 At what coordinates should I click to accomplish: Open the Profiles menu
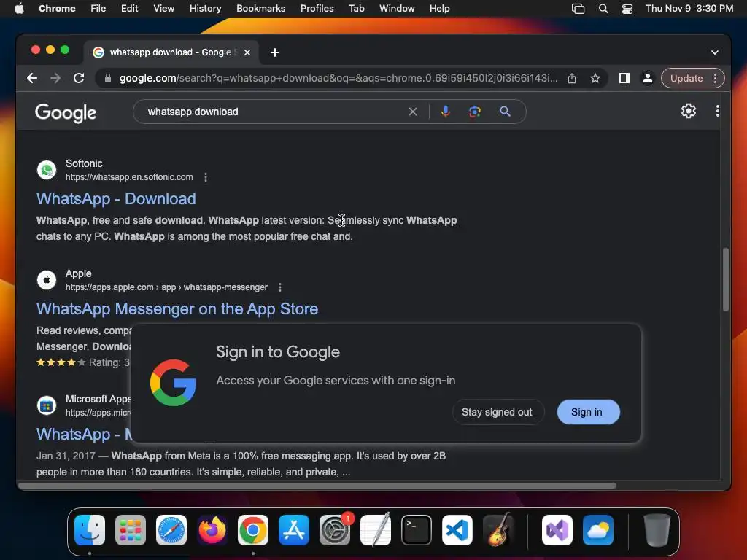(317, 9)
